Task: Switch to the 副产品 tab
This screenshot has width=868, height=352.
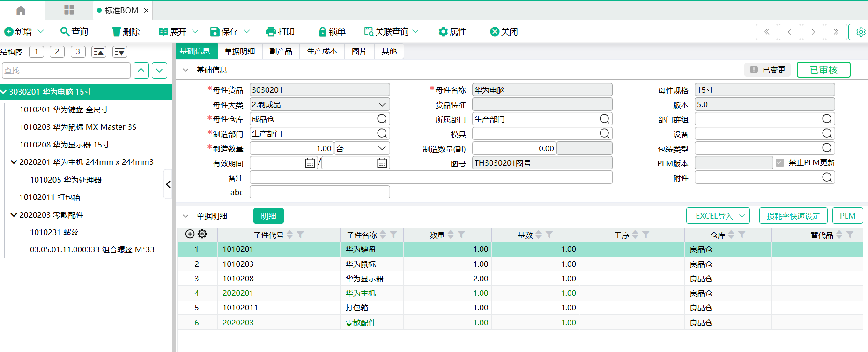Action: tap(281, 51)
